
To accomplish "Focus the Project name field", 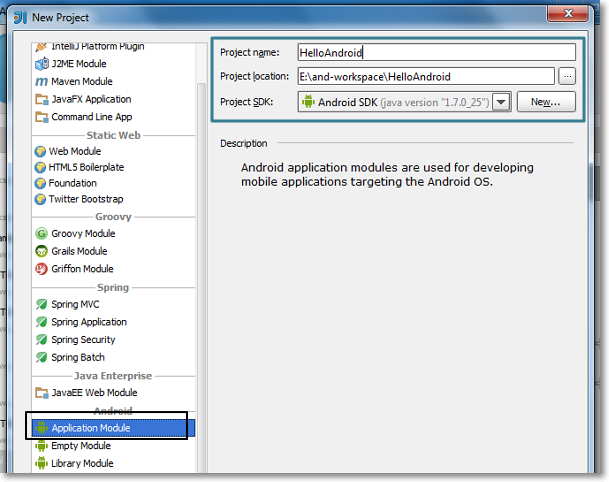I will click(437, 52).
